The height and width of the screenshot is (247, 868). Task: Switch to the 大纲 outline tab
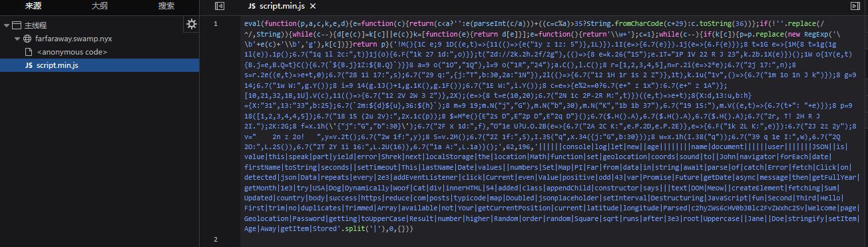(100, 6)
